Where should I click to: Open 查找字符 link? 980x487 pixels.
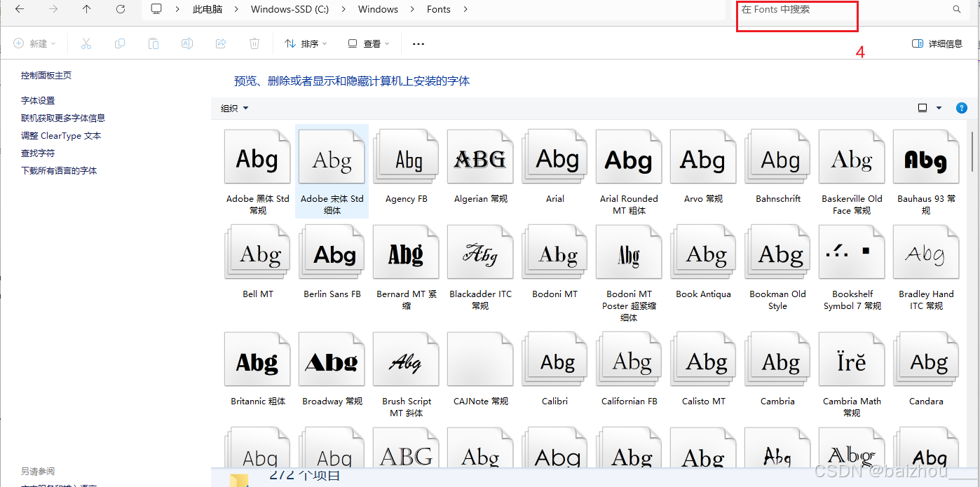coord(38,153)
